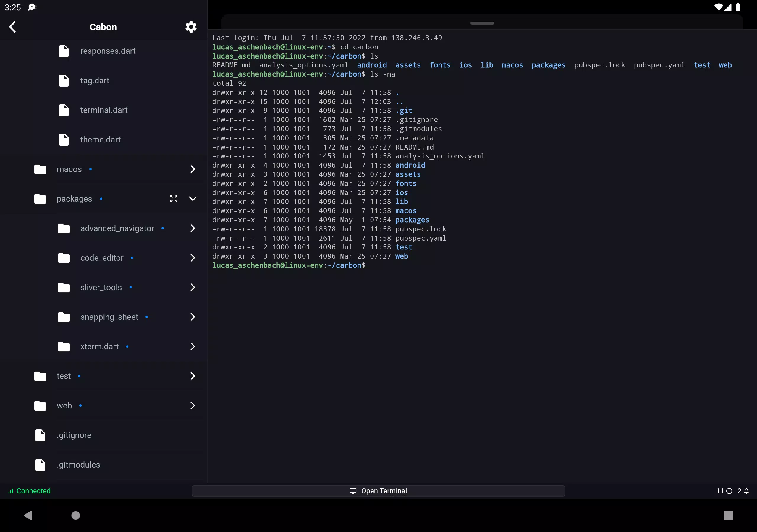Screen dimensions: 757x532
Task: Tap the Android back navigation button
Action: coord(28,515)
